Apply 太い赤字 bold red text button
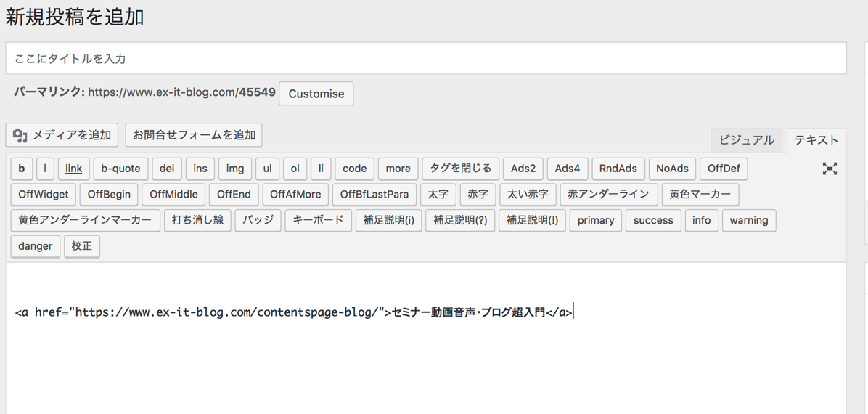 coord(528,195)
